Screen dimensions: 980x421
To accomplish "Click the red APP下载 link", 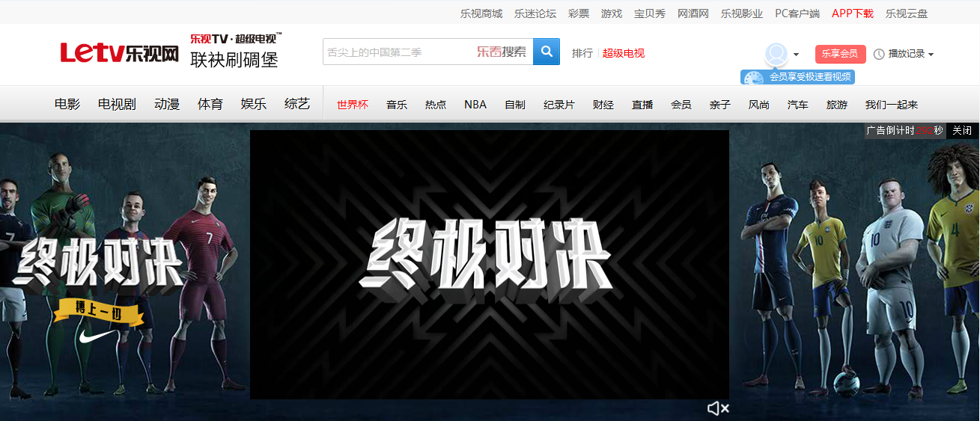I will 853,13.
